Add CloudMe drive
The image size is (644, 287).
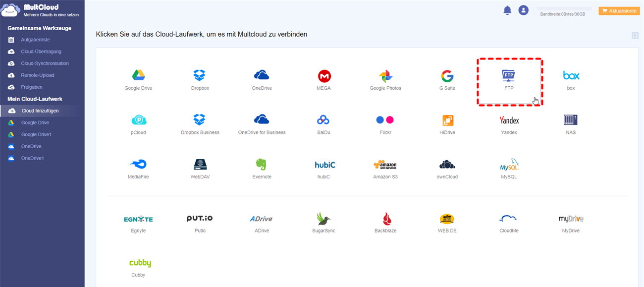[x=509, y=219]
